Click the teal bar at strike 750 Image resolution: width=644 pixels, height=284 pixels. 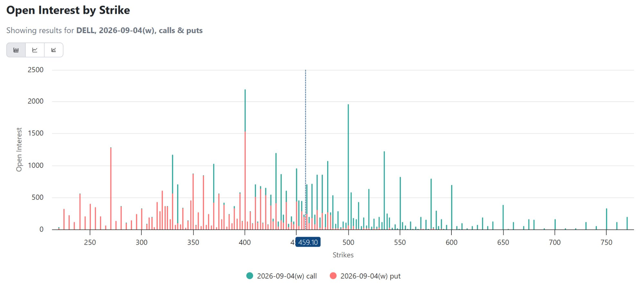click(606, 219)
